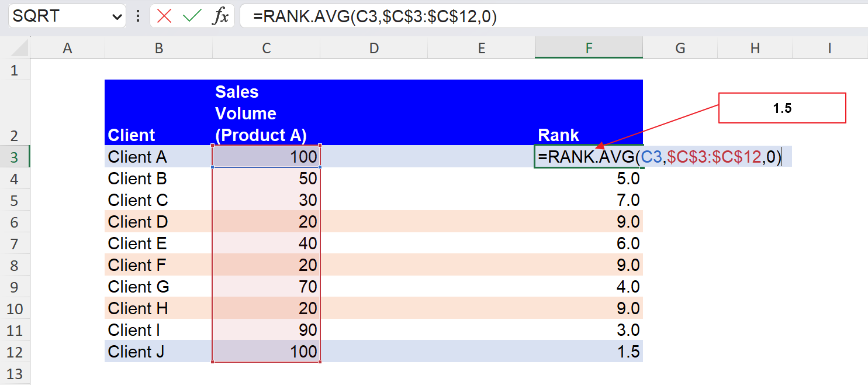Select row 3 header

coord(15,157)
